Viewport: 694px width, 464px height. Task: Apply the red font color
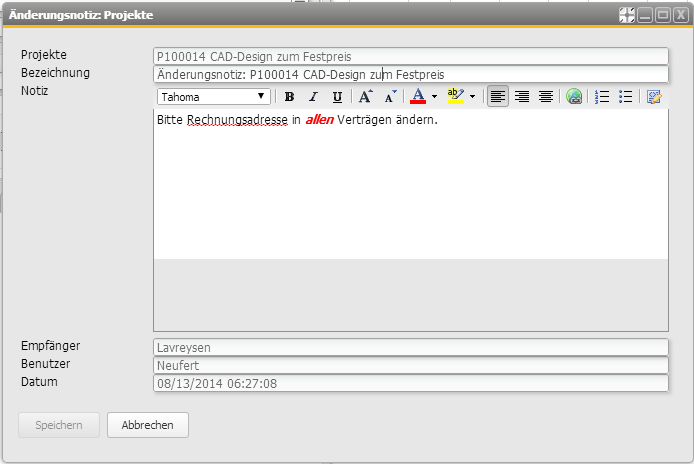418,97
